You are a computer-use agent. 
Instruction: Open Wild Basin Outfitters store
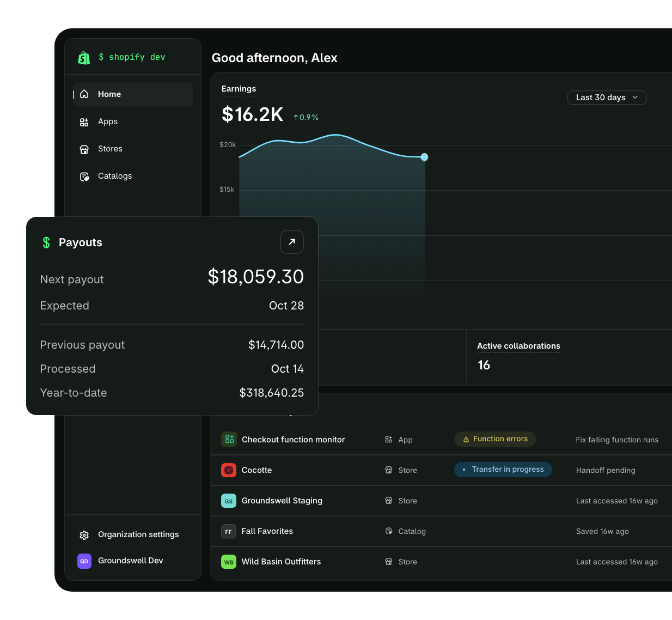pos(281,562)
